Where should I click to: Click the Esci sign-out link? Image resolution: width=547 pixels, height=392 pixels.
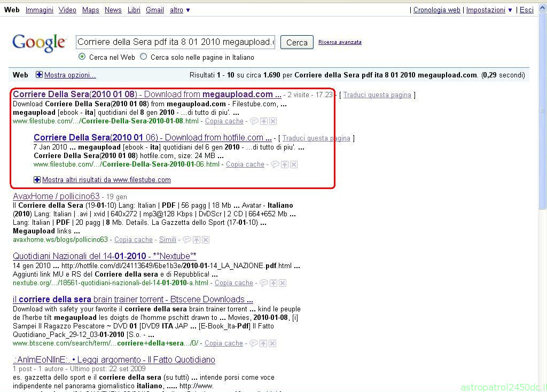(526, 10)
